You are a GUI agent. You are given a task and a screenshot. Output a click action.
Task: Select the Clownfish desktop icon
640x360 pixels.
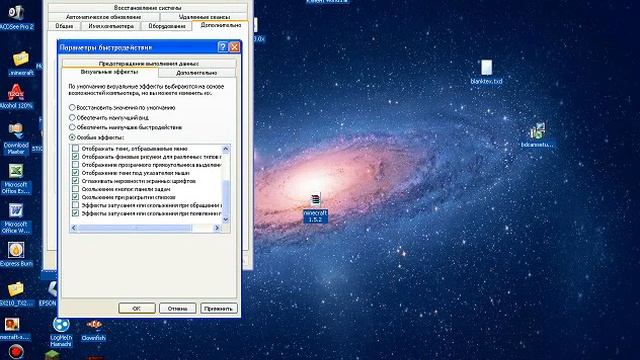click(93, 330)
